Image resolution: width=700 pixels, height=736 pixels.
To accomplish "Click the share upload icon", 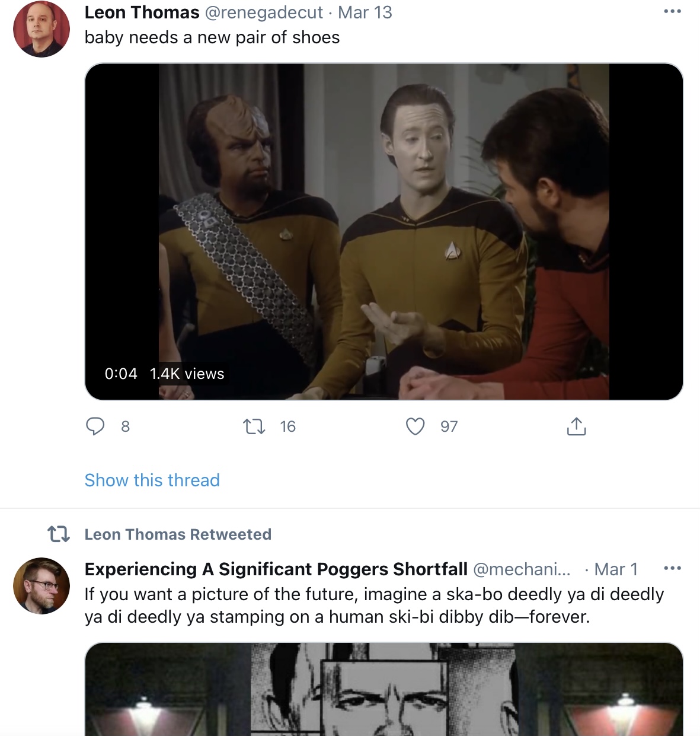I will click(x=576, y=426).
